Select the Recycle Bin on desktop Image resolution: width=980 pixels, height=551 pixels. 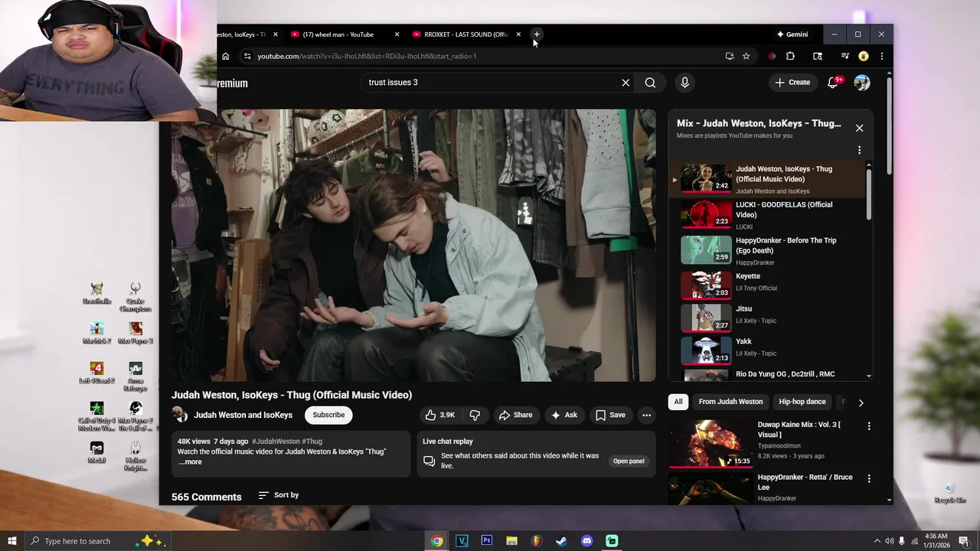(x=949, y=494)
